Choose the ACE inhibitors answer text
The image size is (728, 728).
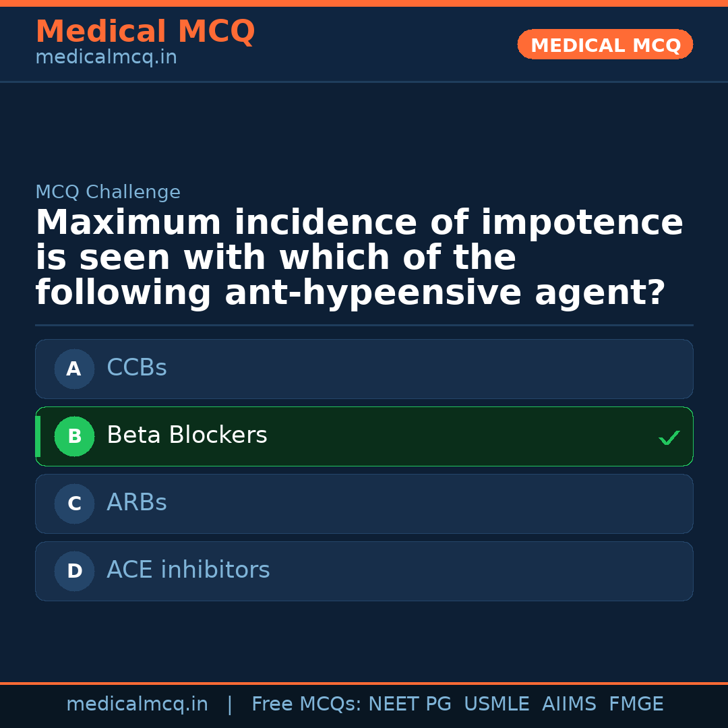[188, 570]
